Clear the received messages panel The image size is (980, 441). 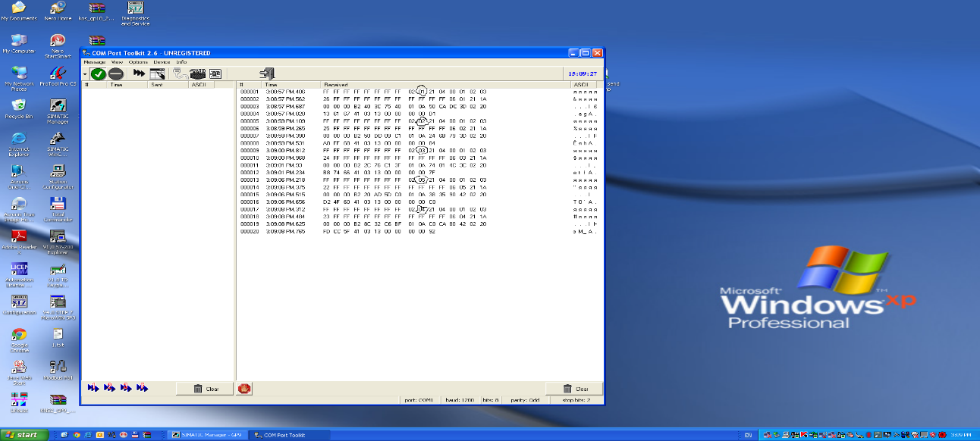574,389
